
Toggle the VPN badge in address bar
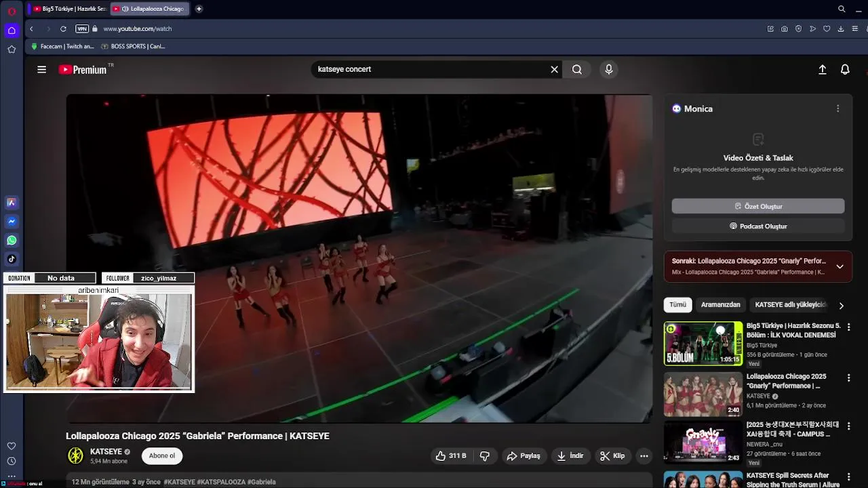point(82,28)
